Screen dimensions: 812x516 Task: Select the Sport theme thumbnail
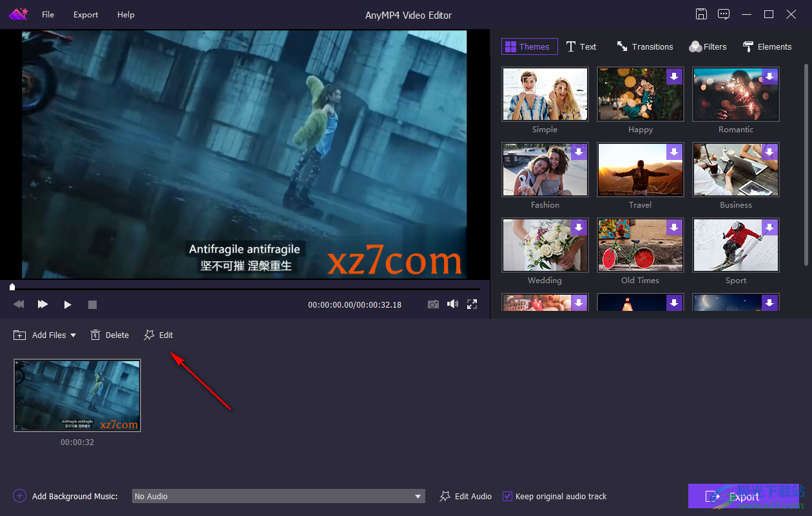point(735,245)
